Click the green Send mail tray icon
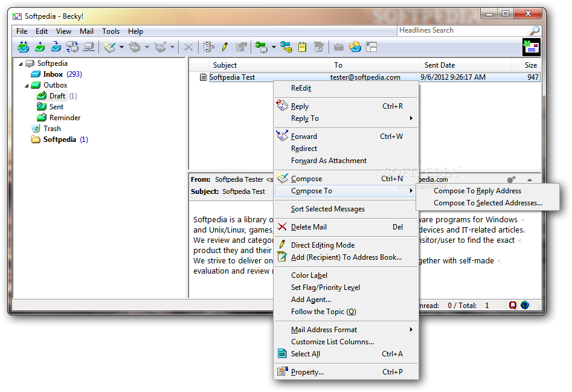Viewport: 572px width, 392px height. click(40, 47)
